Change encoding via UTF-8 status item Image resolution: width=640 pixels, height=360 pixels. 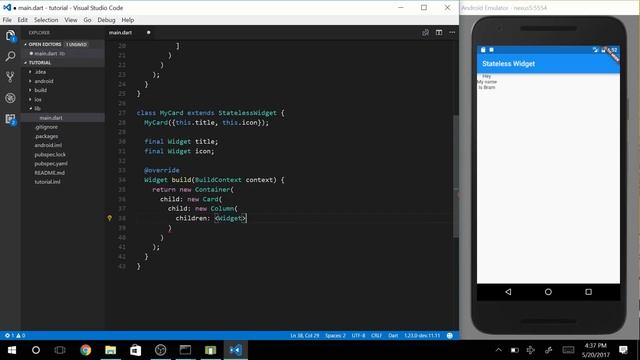359,336
